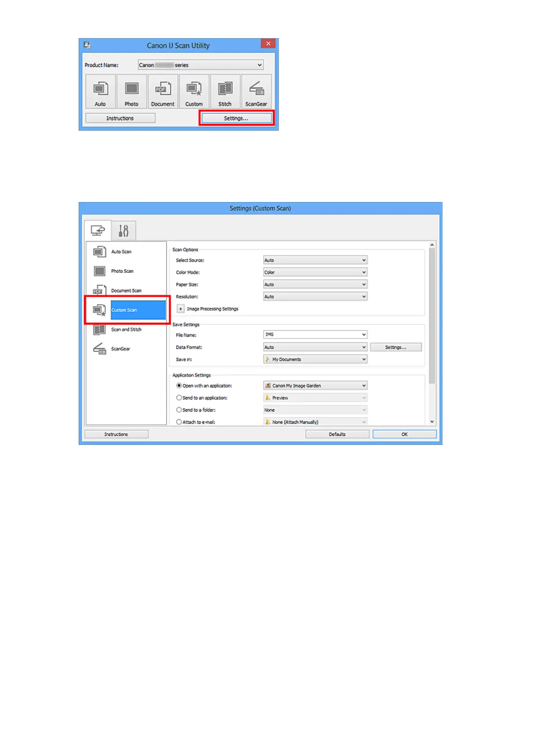
Task: Confirm settings with the OK button
Action: pyautogui.click(x=404, y=434)
